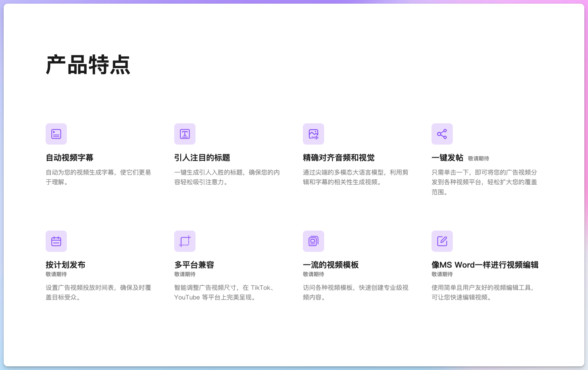The image size is (588, 370).
Task: Open the 一键发帖 feature
Action: pyautogui.click(x=447, y=158)
